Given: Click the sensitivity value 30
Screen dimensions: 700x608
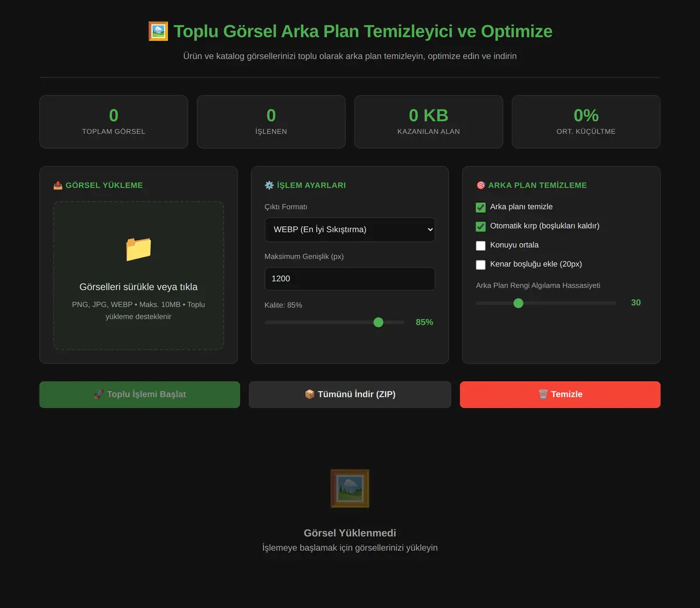Looking at the screenshot, I should [x=636, y=303].
